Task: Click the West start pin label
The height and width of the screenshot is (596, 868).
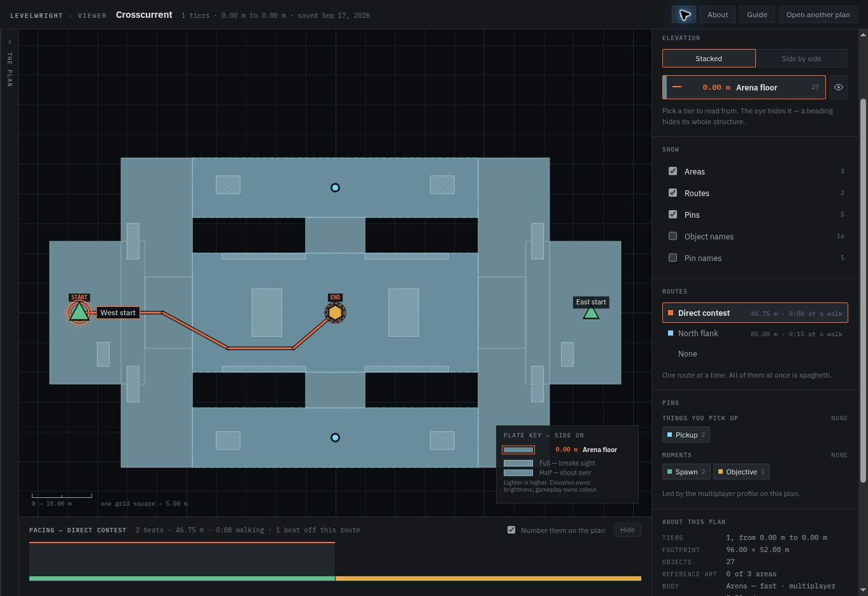Action: click(x=118, y=313)
